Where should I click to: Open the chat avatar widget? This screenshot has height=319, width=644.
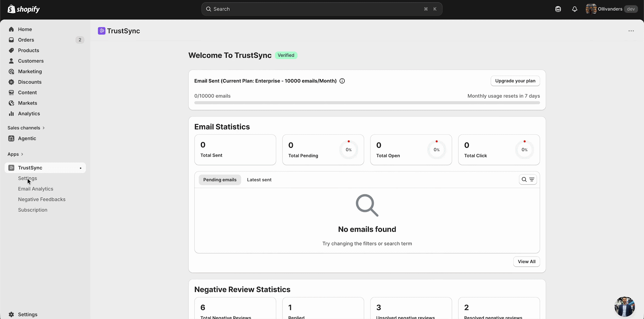point(625,306)
